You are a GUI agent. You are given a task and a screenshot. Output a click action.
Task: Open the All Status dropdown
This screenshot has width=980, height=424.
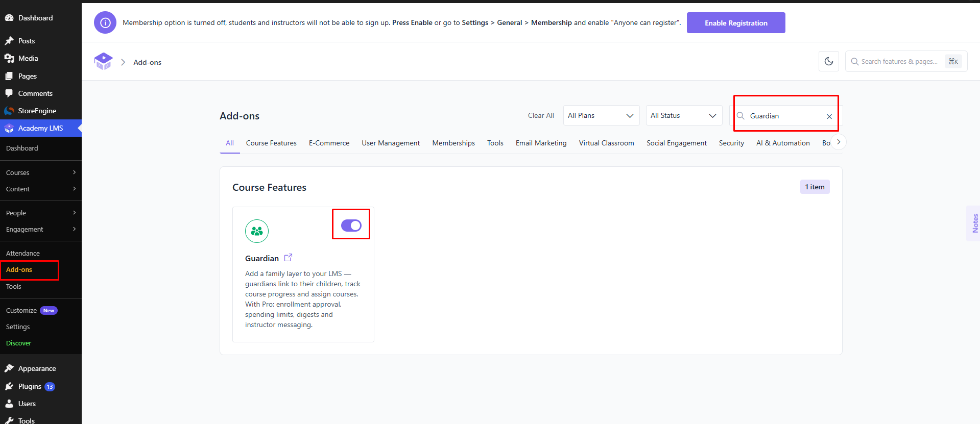[x=684, y=115]
